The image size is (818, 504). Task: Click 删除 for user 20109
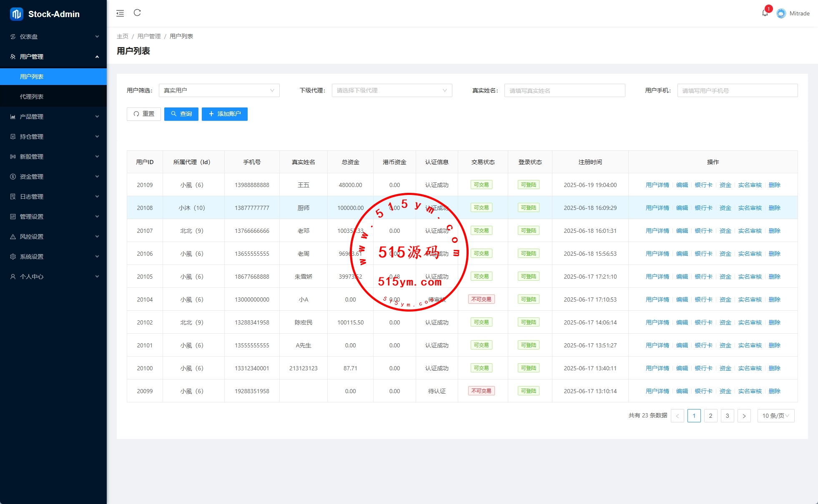click(774, 185)
